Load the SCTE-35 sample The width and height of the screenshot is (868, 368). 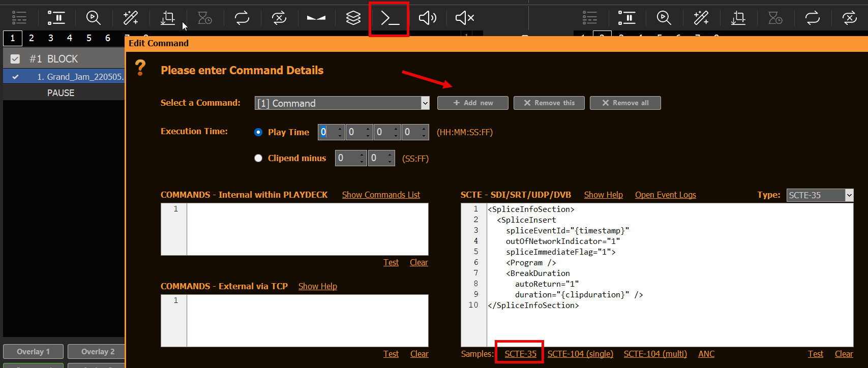(521, 354)
